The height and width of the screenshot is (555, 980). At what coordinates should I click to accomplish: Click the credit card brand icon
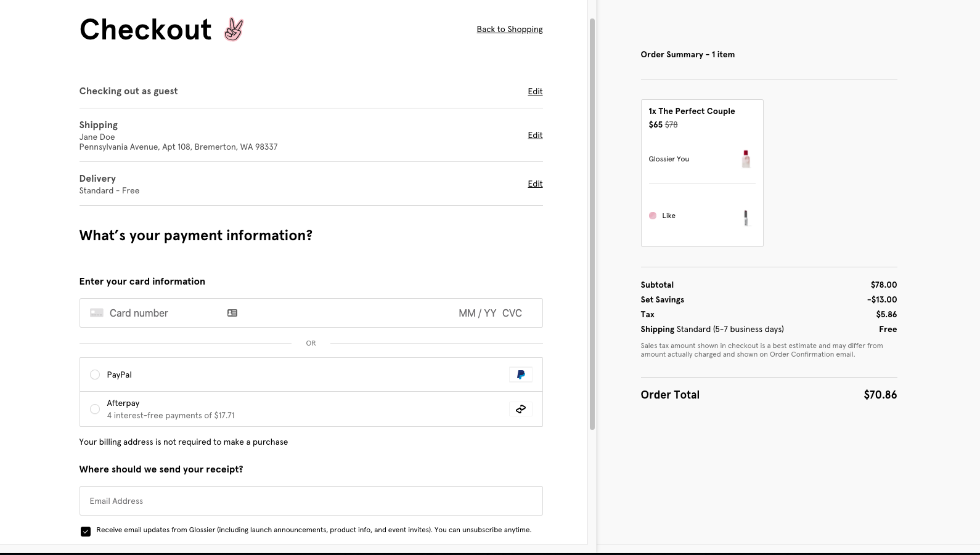point(97,313)
